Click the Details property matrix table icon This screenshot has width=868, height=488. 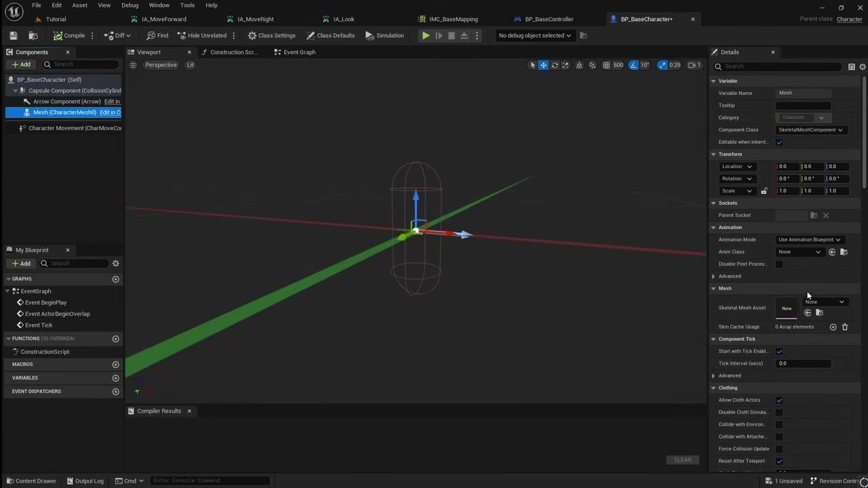click(852, 66)
